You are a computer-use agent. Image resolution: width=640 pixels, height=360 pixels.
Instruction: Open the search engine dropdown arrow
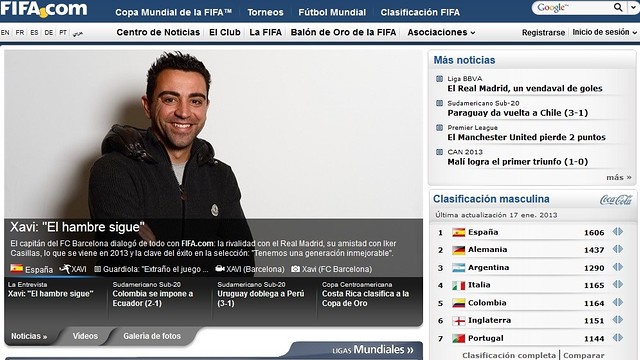coord(632,7)
